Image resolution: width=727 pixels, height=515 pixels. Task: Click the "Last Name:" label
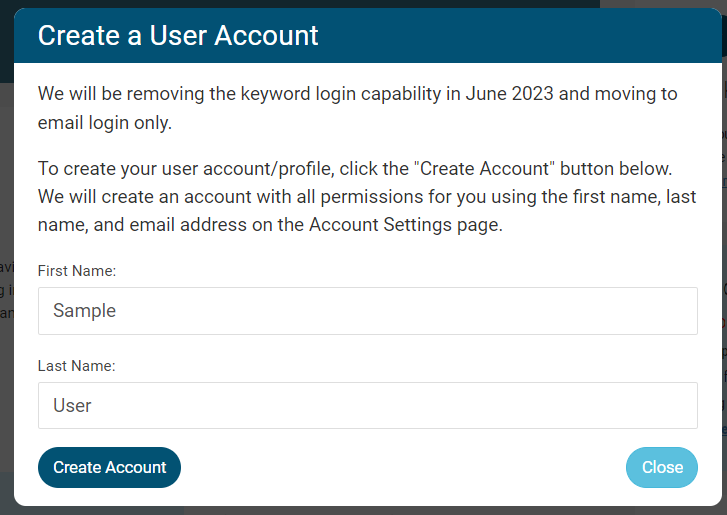pos(76,366)
